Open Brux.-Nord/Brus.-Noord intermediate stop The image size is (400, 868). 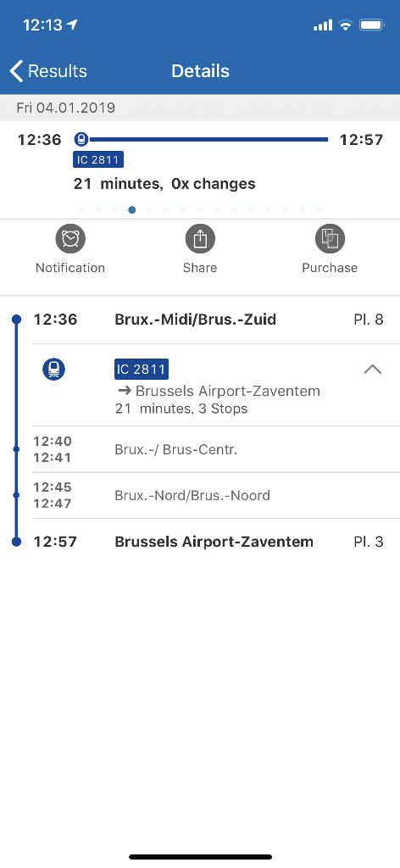pos(216,495)
